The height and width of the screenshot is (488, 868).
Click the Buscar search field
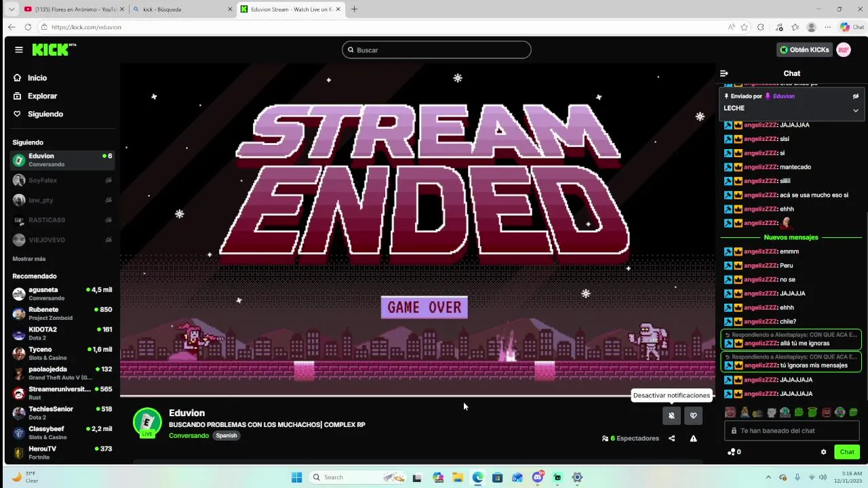pyautogui.click(x=437, y=49)
